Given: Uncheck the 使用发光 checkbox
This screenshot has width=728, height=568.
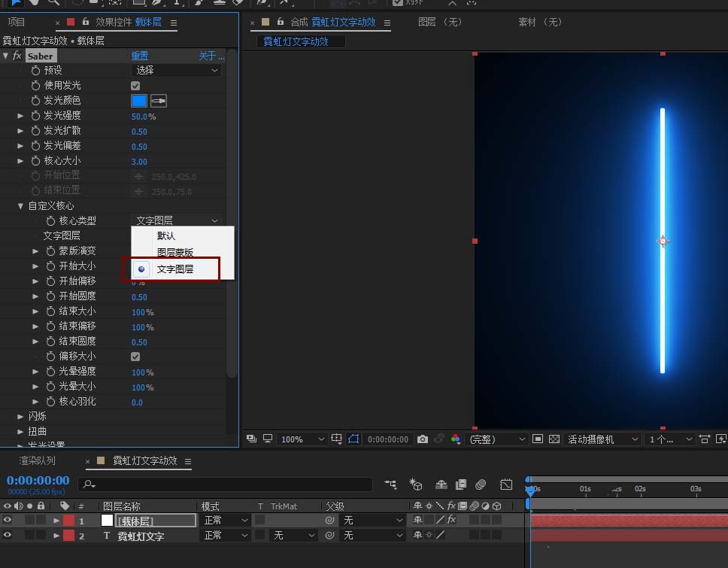Looking at the screenshot, I should click(135, 86).
